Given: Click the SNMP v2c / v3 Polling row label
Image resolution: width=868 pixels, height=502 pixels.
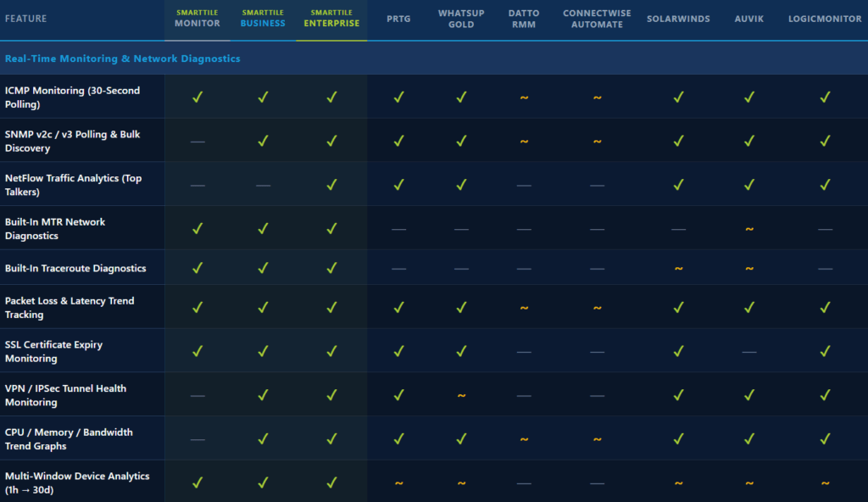Looking at the screenshot, I should click(x=73, y=141).
